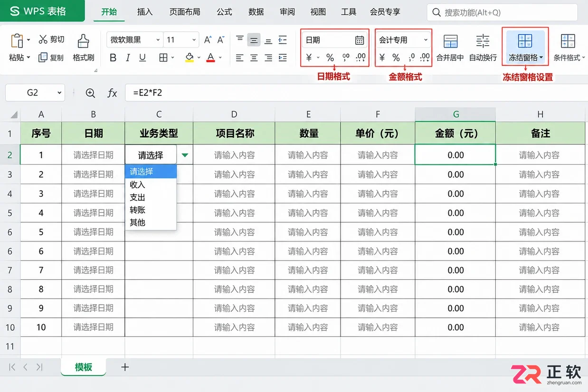Choose 其他 from the dropdown list
588x392 pixels.
point(151,222)
